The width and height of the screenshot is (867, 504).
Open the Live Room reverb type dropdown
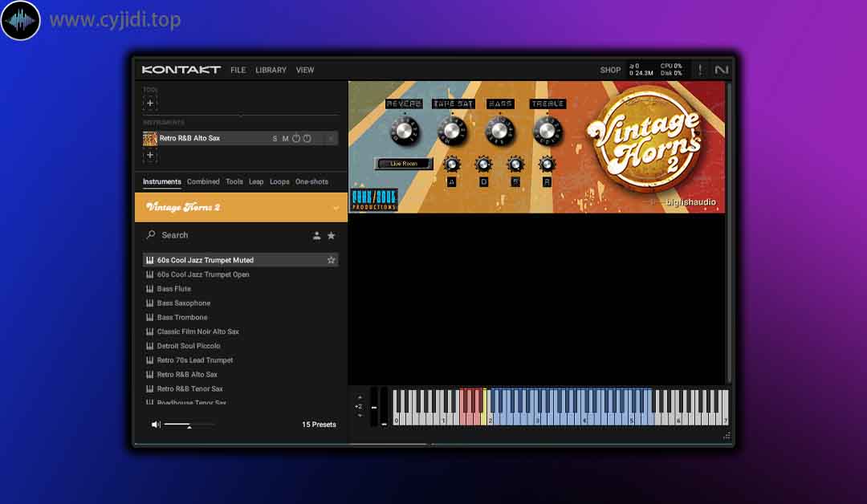[404, 164]
